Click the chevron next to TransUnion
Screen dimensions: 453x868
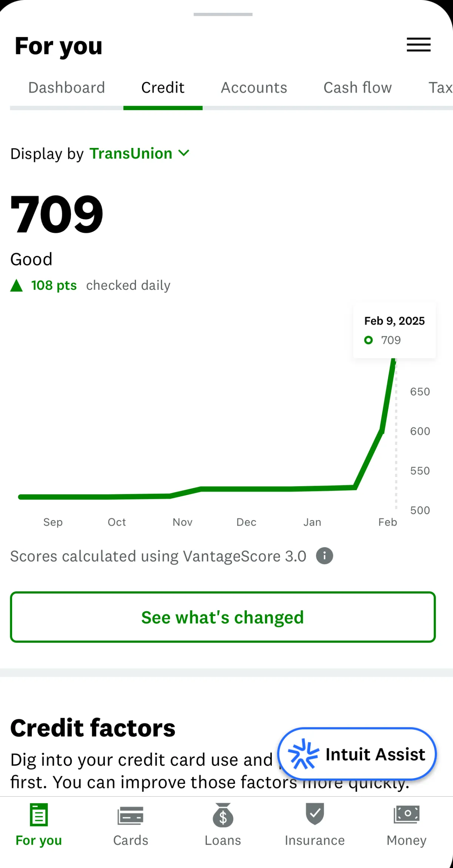[184, 153]
